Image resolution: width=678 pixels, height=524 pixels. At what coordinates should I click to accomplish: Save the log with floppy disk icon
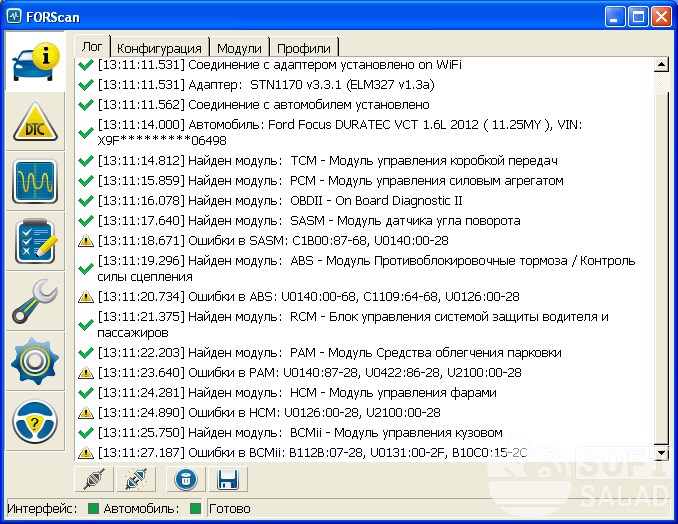tap(227, 480)
